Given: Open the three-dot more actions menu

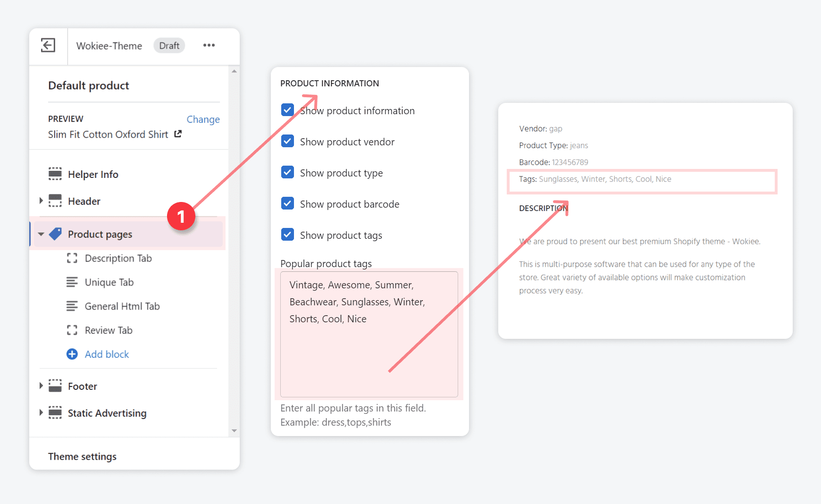Looking at the screenshot, I should pos(209,45).
